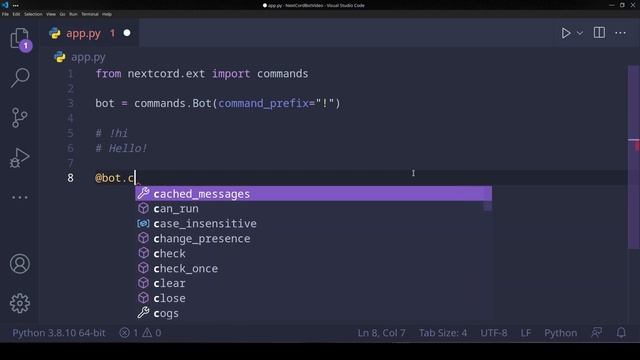Open the Run menu
Screen dimensions: 640x360
pyautogui.click(x=73, y=14)
